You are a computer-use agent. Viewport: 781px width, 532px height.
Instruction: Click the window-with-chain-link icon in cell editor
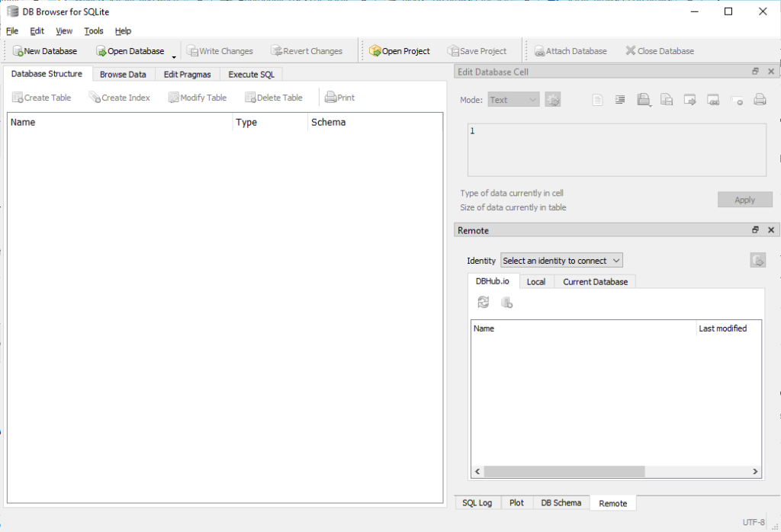713,100
